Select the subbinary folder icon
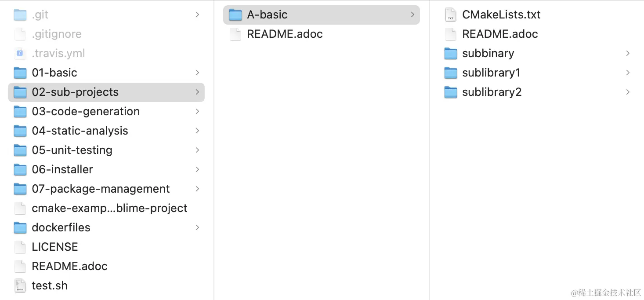644x300 pixels. pyautogui.click(x=451, y=53)
